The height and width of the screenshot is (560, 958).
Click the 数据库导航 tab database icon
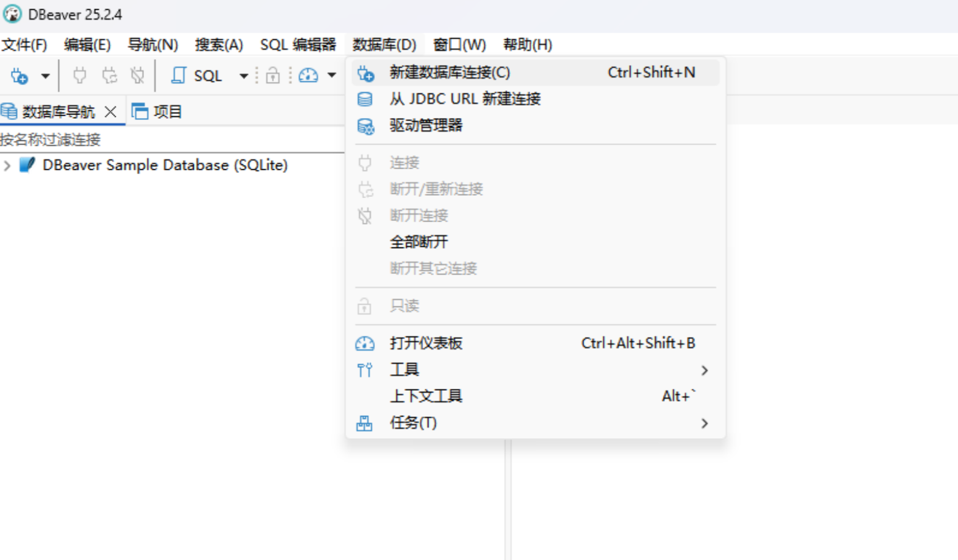pos(9,111)
